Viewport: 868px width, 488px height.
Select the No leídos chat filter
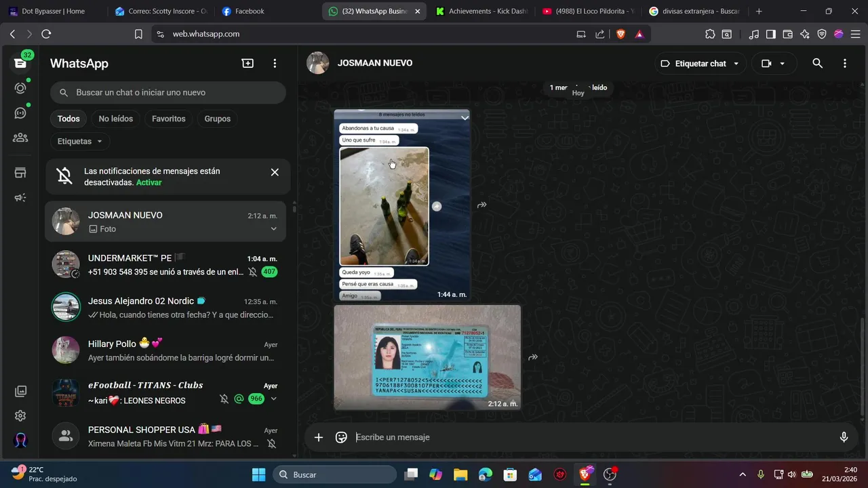(x=116, y=119)
